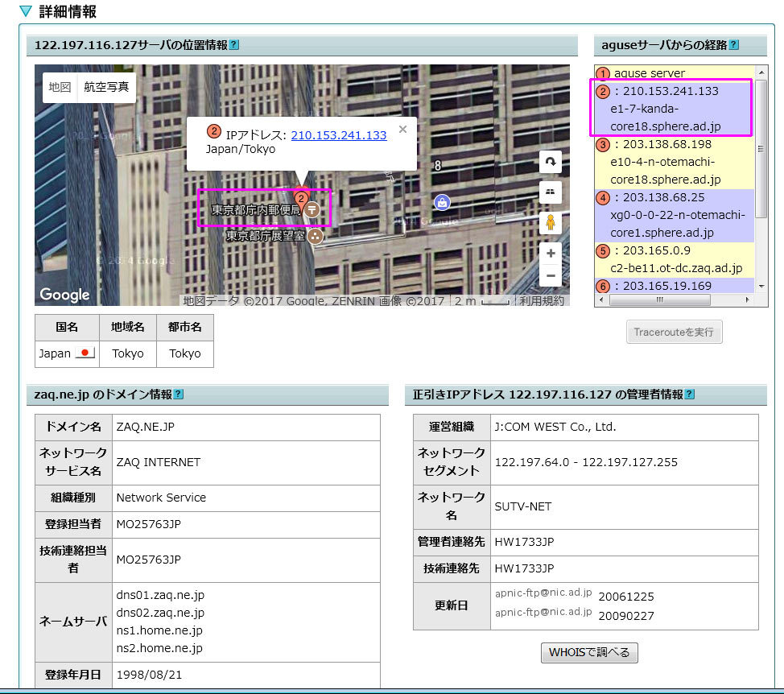The image size is (784, 694).
Task: Select hop 3 entry 203.138.68.198
Action: [674, 162]
